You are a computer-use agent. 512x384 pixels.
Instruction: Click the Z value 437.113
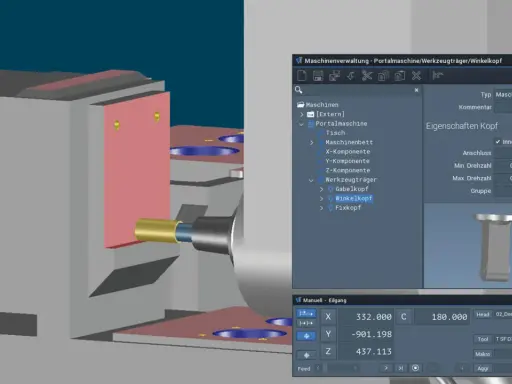tap(373, 352)
